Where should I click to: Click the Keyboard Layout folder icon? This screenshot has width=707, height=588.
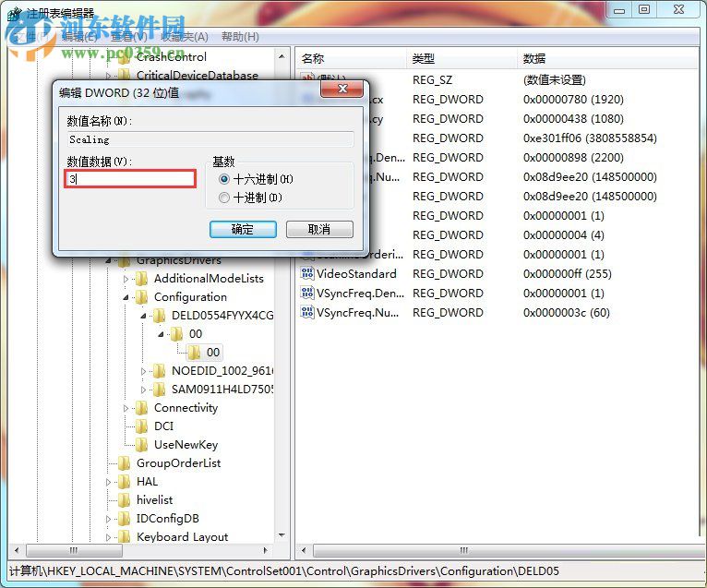point(124,537)
